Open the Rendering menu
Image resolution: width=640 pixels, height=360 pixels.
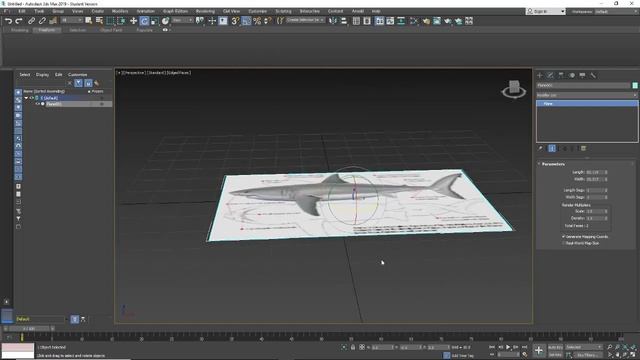205,11
